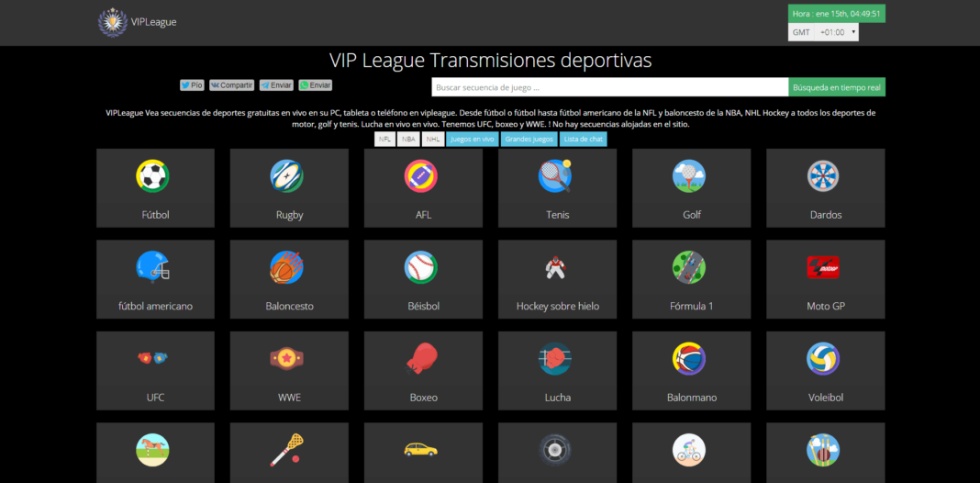This screenshot has height=483, width=980.
Task: Switch to the NFL quick filter
Action: pyautogui.click(x=384, y=140)
